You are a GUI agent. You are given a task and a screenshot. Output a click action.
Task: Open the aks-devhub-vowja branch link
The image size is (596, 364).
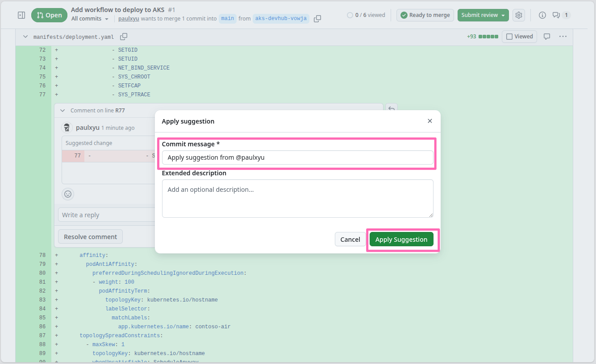281,19
